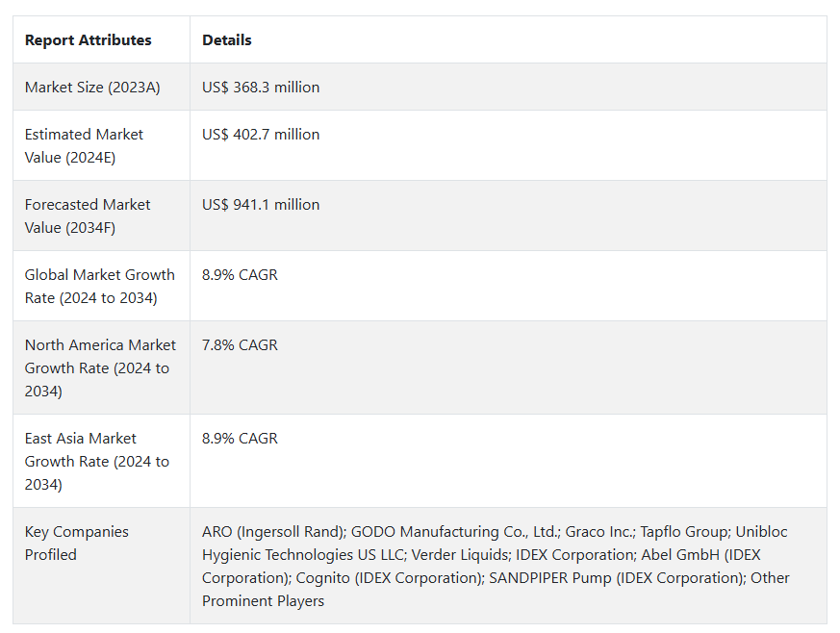Click the "US$ 368.3 million" value
The height and width of the screenshot is (633, 840).
pos(261,88)
